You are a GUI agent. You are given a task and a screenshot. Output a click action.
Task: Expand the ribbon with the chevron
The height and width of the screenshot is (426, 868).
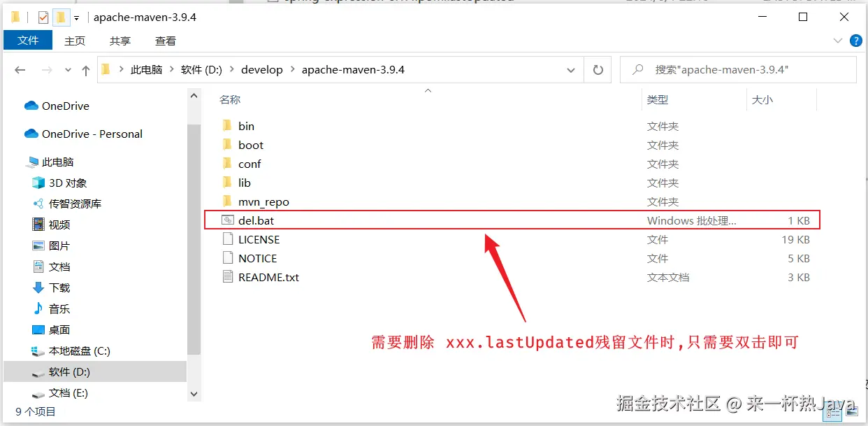pyautogui.click(x=837, y=41)
